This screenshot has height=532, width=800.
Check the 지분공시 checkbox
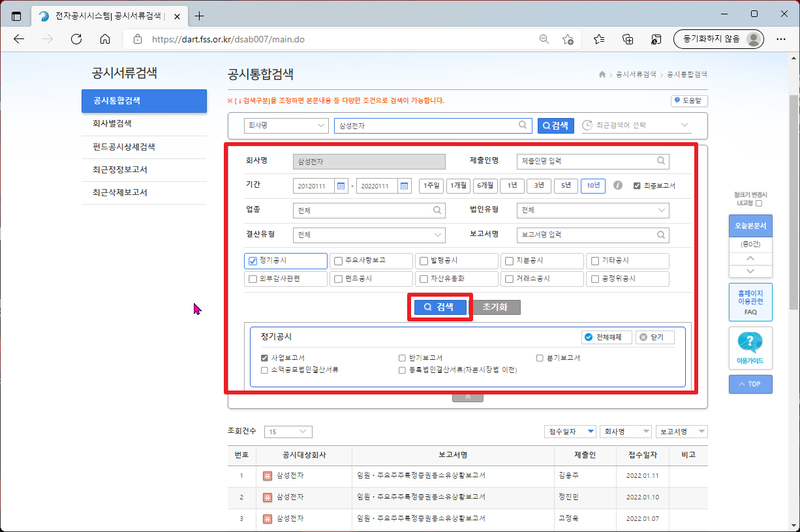point(510,261)
